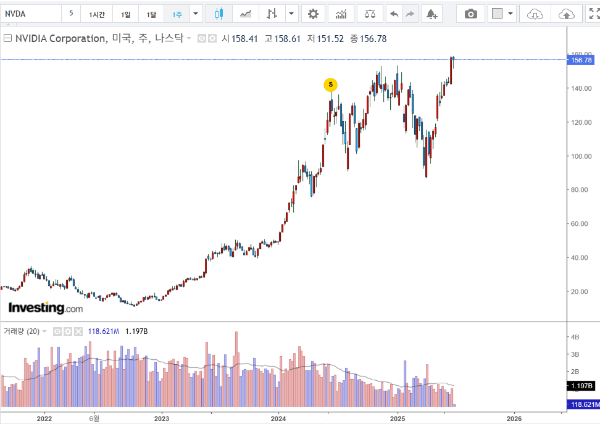
Task: Switch to line/area chart type
Action: coord(245,14)
